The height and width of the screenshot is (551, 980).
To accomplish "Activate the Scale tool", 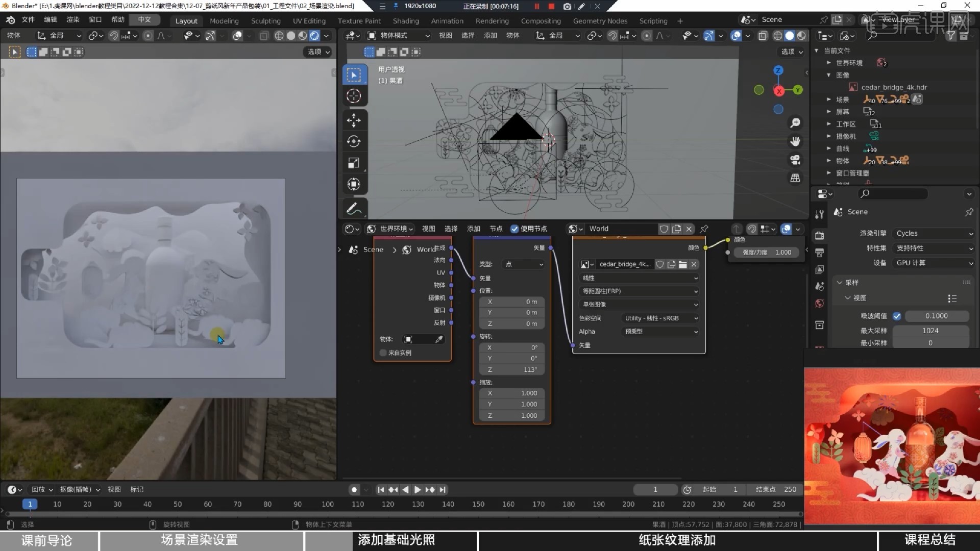I will click(x=354, y=163).
